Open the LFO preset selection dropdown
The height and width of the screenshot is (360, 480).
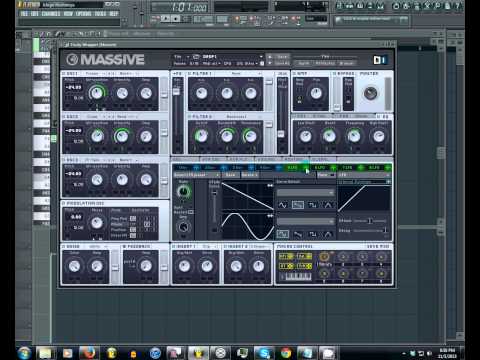click(x=197, y=175)
